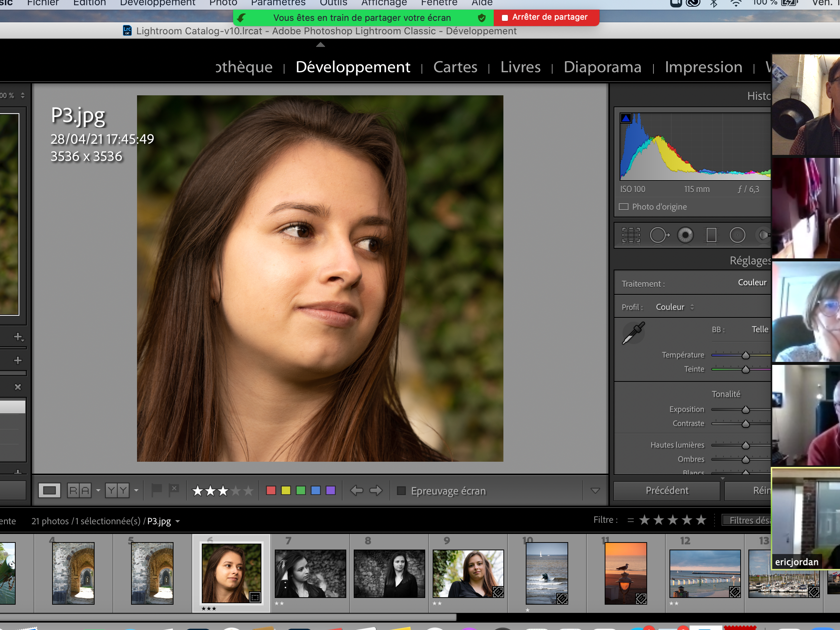Image resolution: width=840 pixels, height=630 pixels.
Task: Switch to Loupe view mode
Action: [50, 491]
